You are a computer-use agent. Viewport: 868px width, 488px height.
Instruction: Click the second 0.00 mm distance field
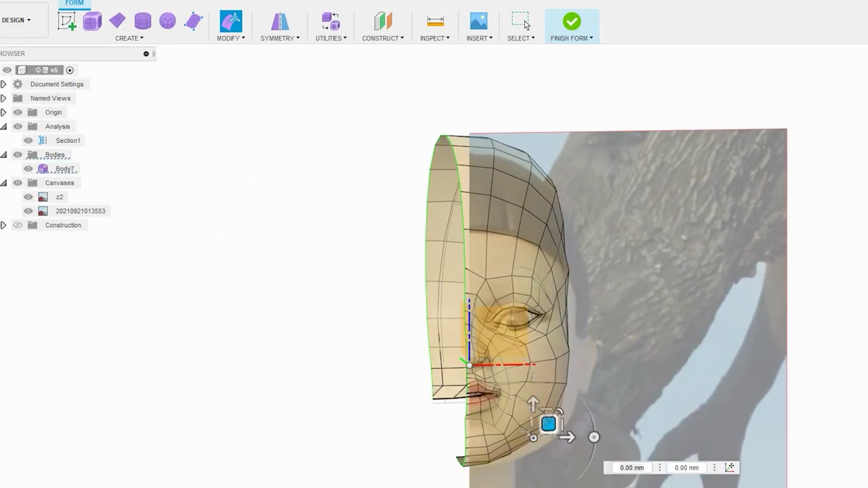click(x=686, y=468)
